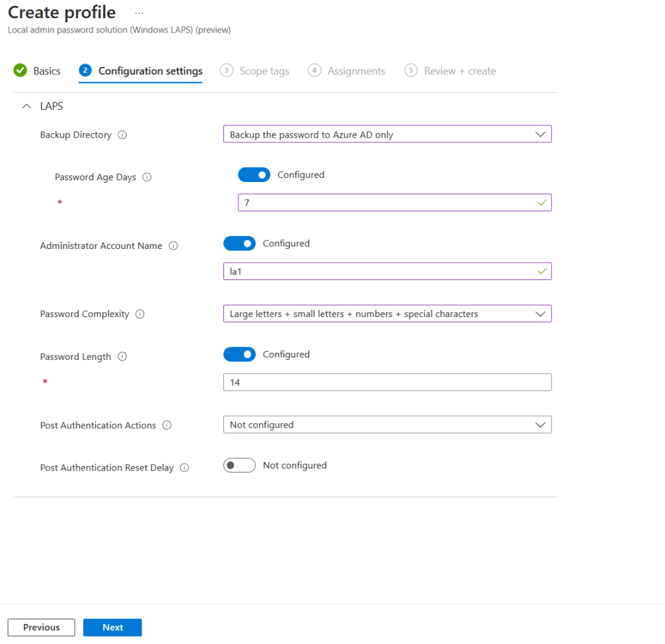Disable the Password Age Days Configured toggle
The image size is (665, 644).
[x=254, y=174]
